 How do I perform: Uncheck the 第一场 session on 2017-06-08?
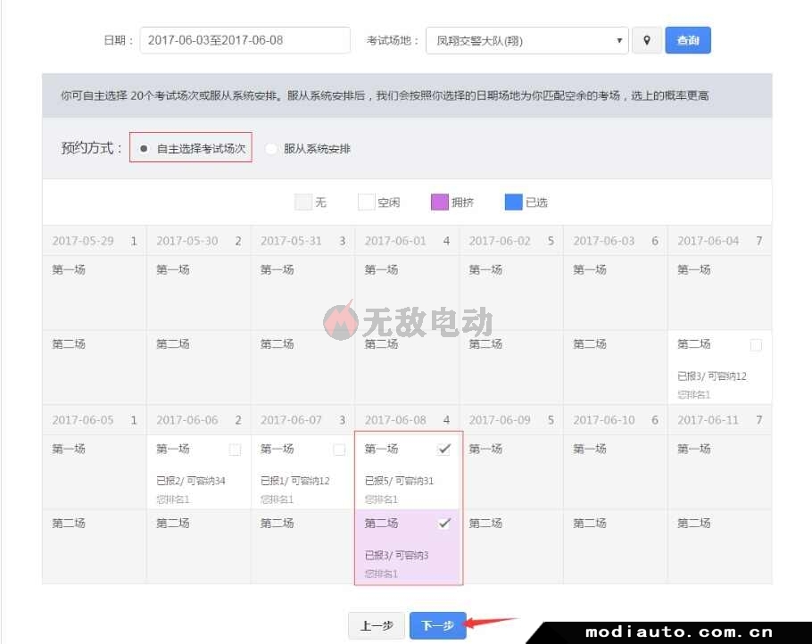443,450
